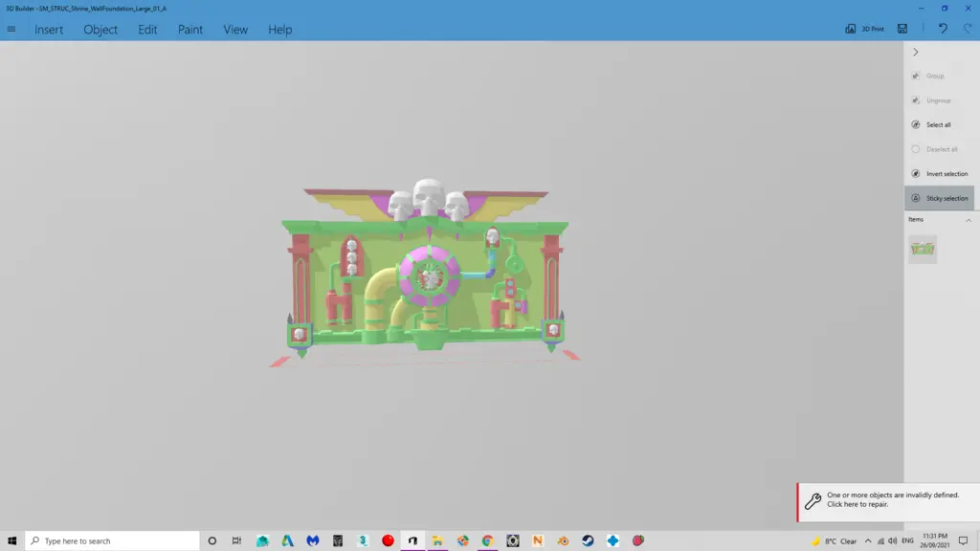Select the shrine model thumbnail in Items

[923, 250]
